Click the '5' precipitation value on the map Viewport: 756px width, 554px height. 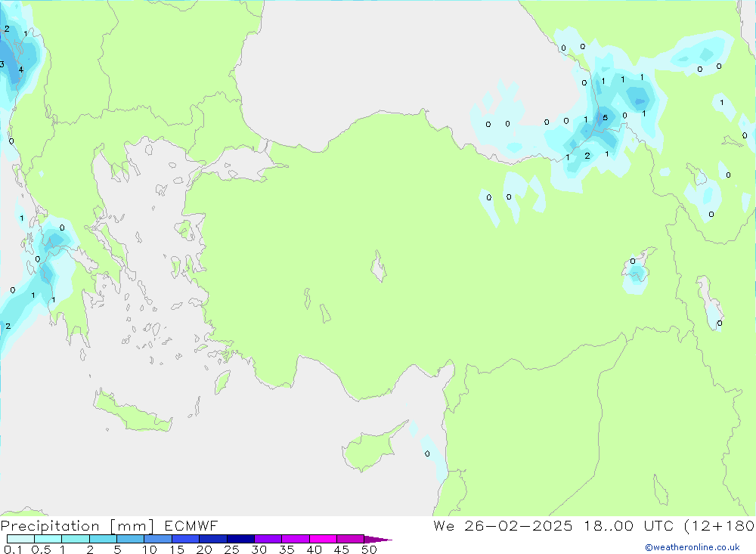(605, 118)
